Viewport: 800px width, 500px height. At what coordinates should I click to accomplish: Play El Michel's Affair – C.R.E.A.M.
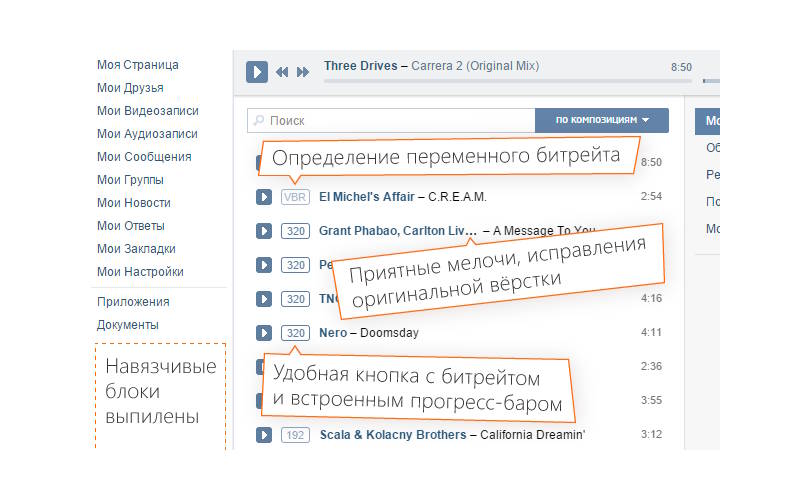[264, 197]
